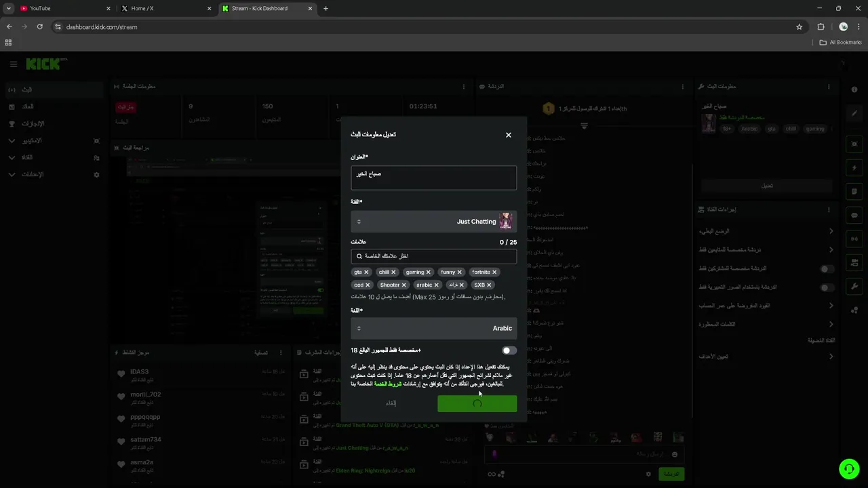The width and height of the screenshot is (868, 488).
Task: Bookmark this page with the star icon
Action: (799, 26)
